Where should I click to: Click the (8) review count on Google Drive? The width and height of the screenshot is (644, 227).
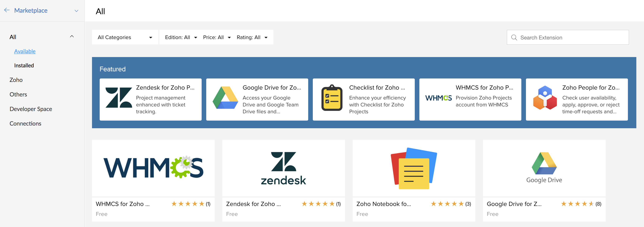pos(598,204)
